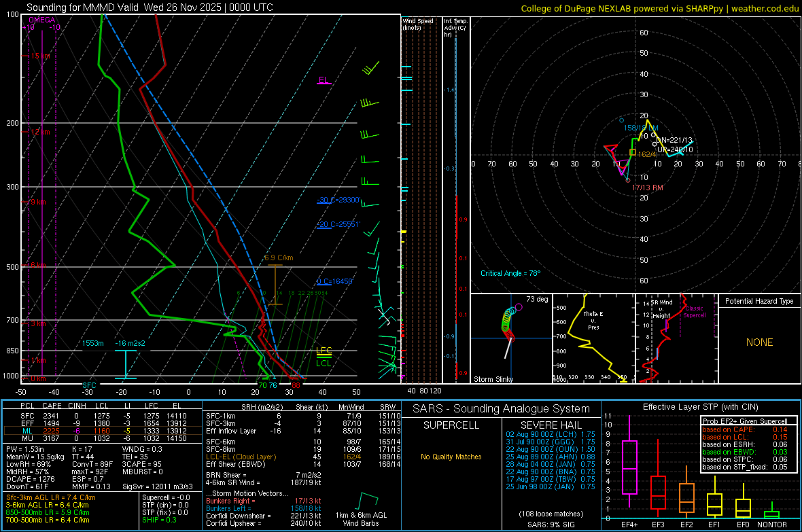Click the "Potential Hazard Type" heading
Viewport: 802px width, 532px height.
click(x=759, y=301)
